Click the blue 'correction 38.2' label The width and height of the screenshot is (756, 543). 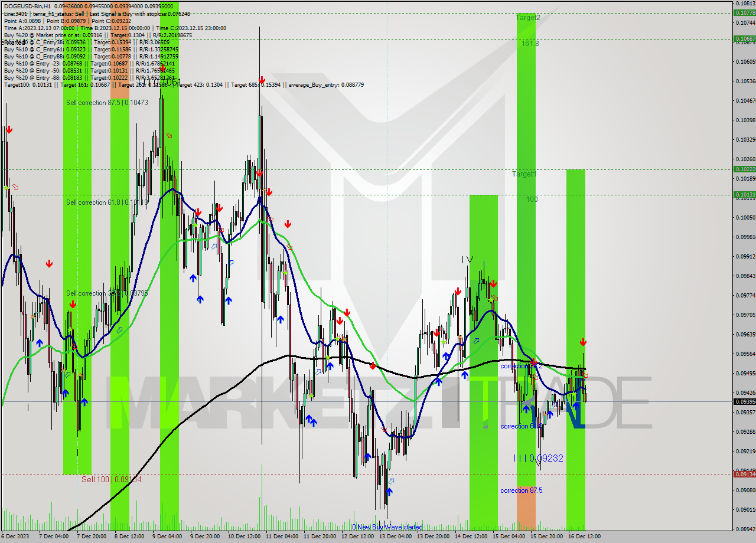521,366
